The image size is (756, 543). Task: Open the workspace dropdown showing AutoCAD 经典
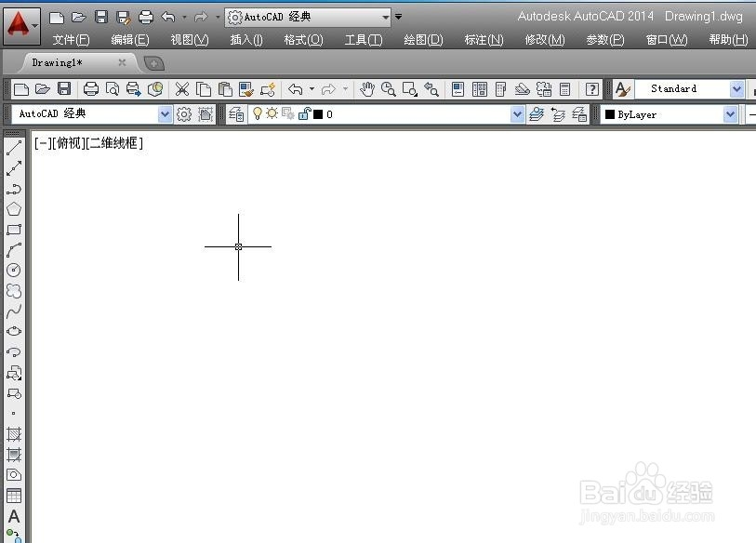click(164, 113)
